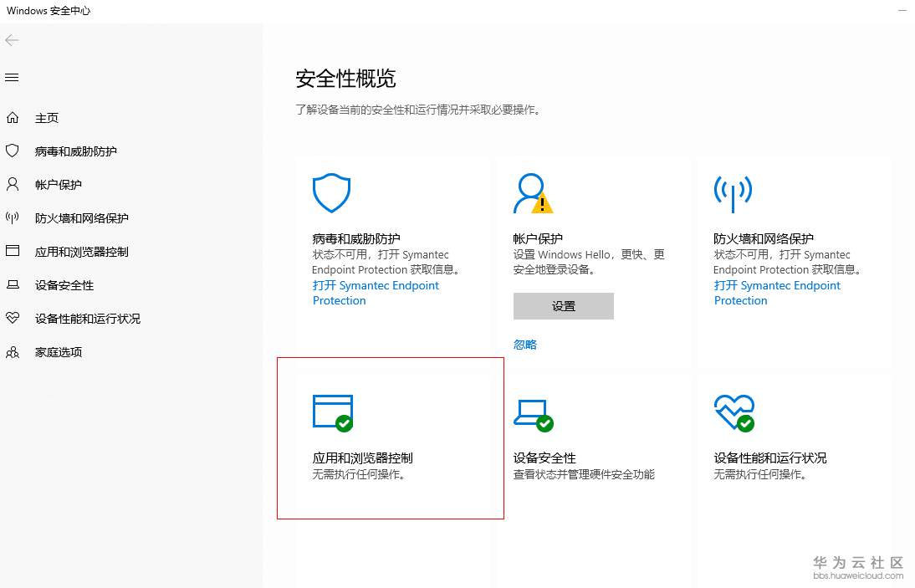Select 设备安全性 in the sidebar
Screen dimensions: 915x588
point(64,285)
